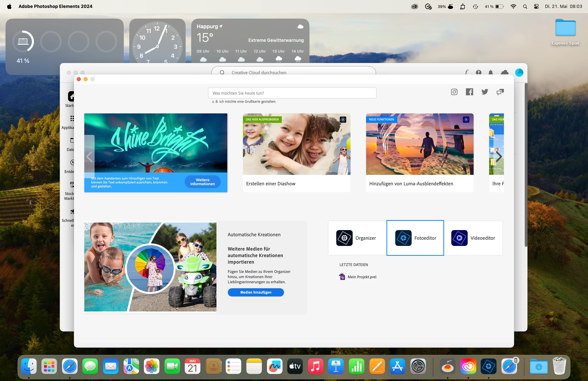588x381 pixels.
Task: Open the Twitter bird icon
Action: [484, 92]
